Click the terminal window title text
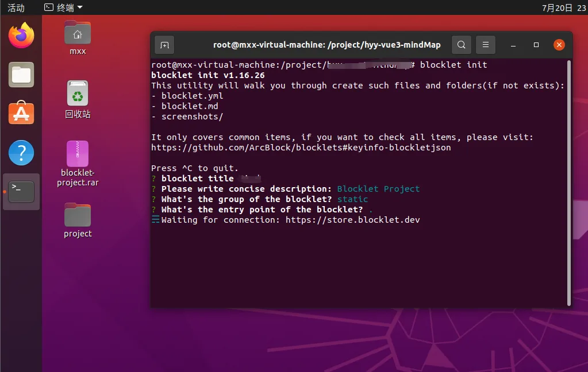588x372 pixels. tap(326, 45)
